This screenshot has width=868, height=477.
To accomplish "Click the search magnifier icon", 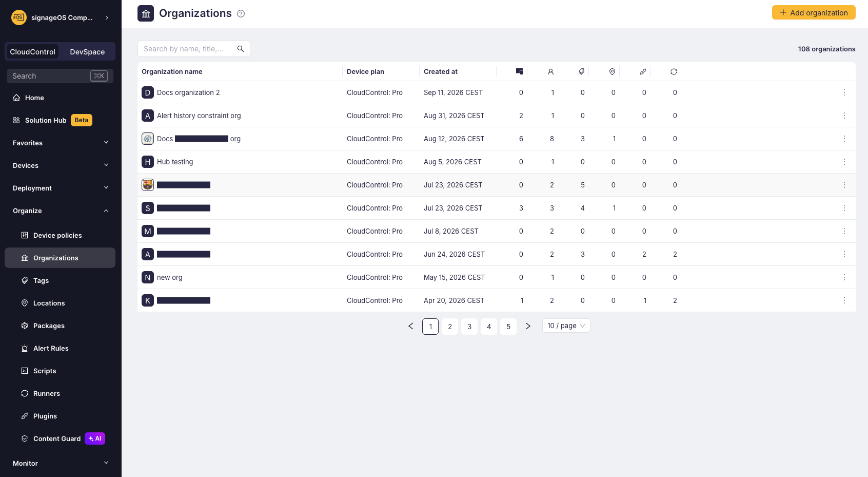I will [x=240, y=49].
